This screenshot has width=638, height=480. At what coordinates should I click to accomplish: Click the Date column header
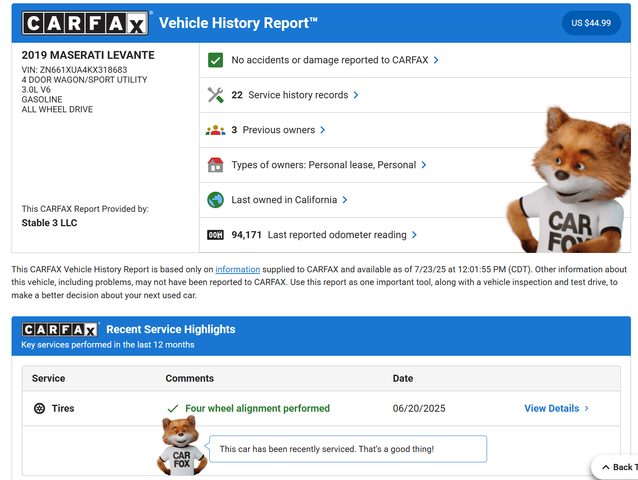point(403,378)
